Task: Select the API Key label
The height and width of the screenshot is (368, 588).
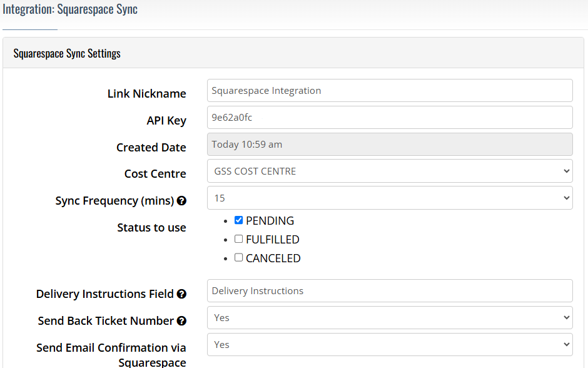Action: (166, 120)
